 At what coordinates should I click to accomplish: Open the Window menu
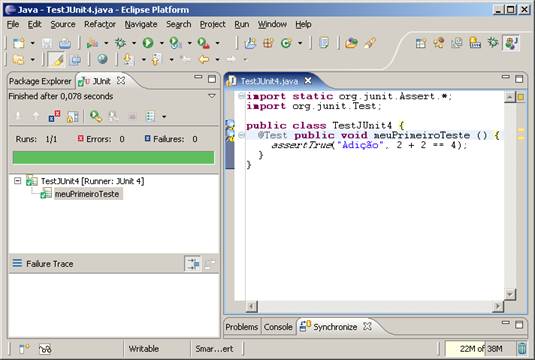272,25
